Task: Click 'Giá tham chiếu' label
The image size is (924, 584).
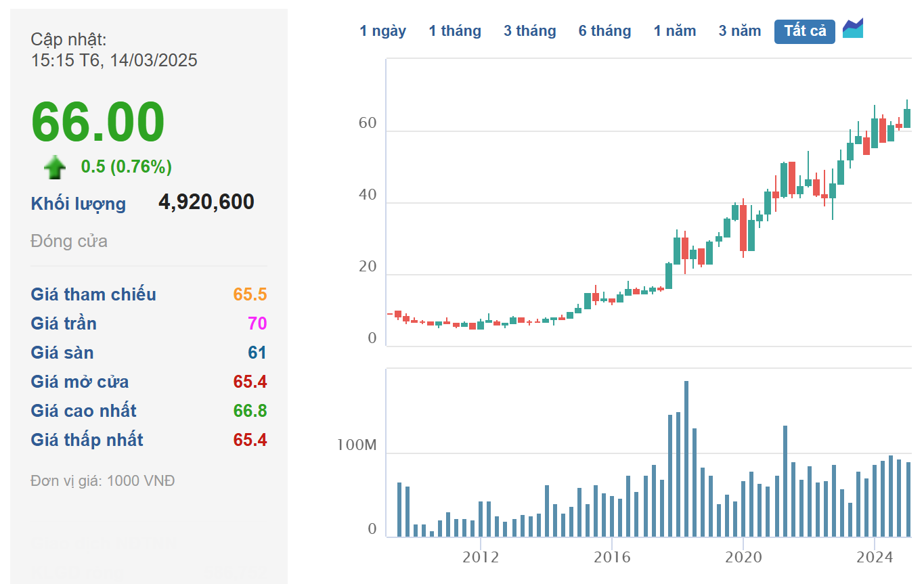Action: (x=93, y=294)
